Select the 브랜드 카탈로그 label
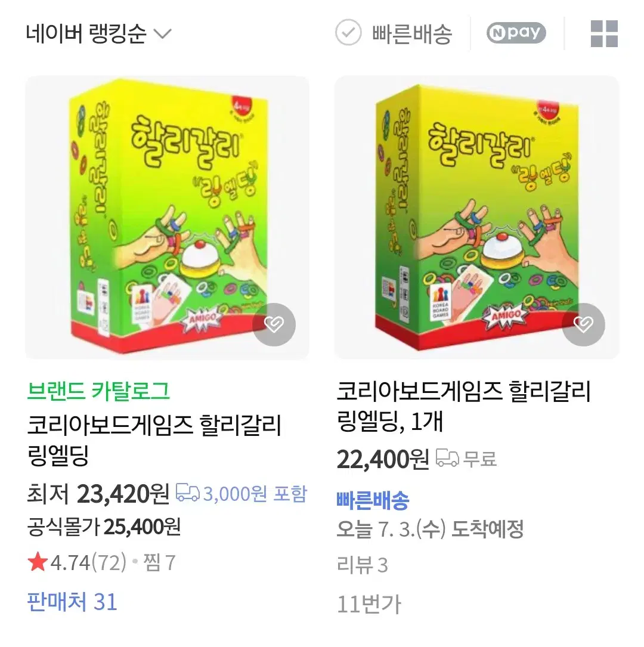The height and width of the screenshot is (647, 644). [98, 391]
